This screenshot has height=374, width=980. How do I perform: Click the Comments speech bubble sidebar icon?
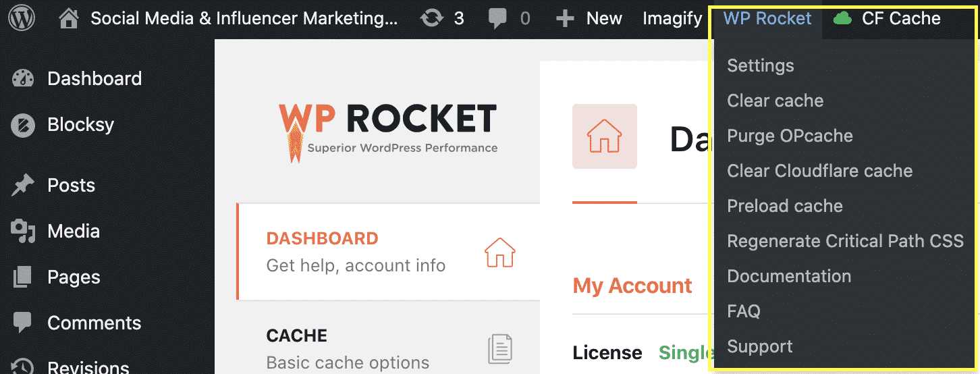coord(22,323)
